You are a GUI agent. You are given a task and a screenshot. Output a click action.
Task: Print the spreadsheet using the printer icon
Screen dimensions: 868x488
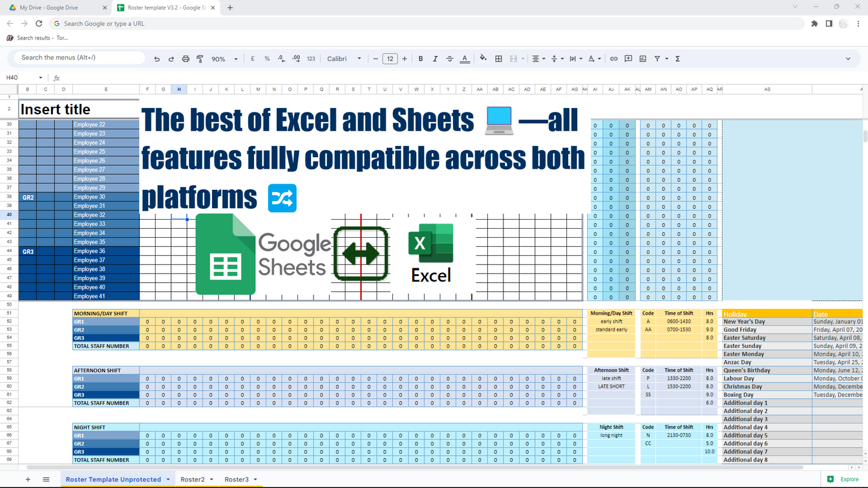click(x=186, y=59)
